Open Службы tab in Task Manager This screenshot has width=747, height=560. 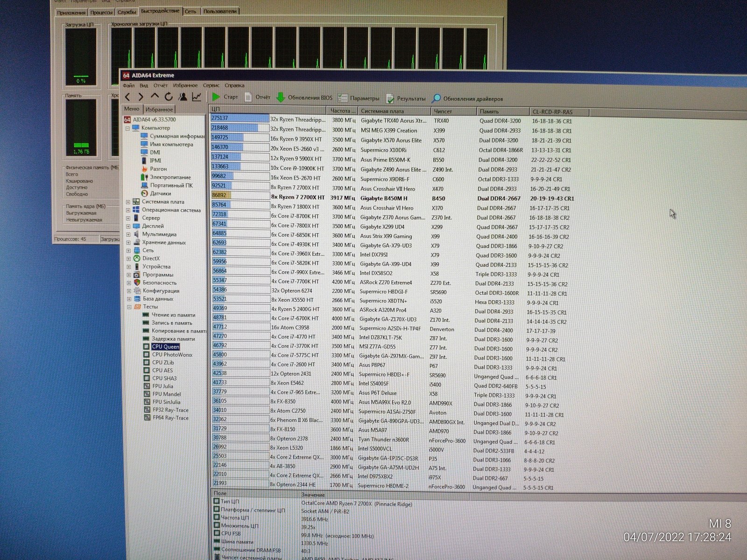[127, 12]
